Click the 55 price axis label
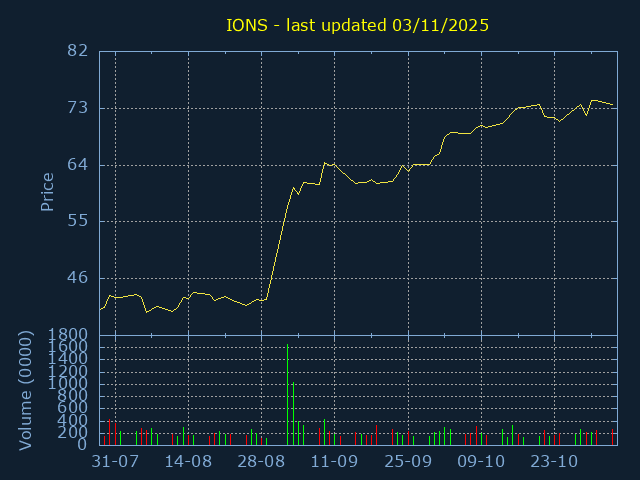The image size is (640, 480). 78,221
